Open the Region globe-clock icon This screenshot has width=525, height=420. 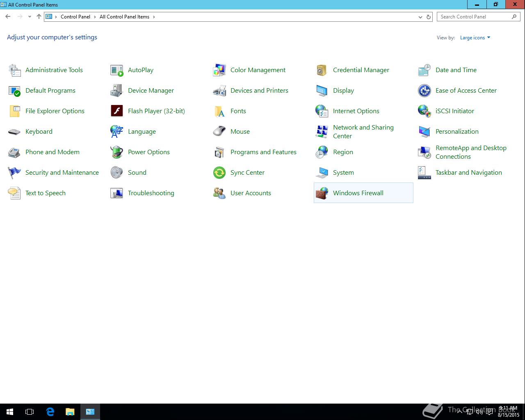322,152
